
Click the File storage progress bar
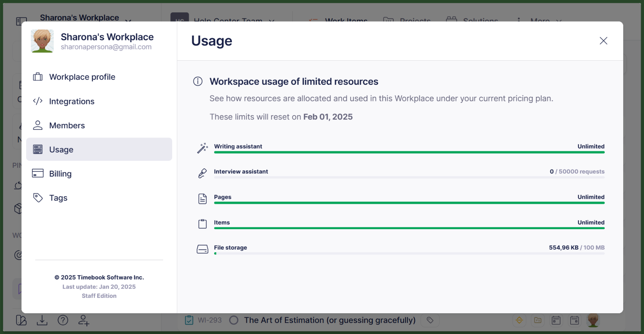click(409, 253)
